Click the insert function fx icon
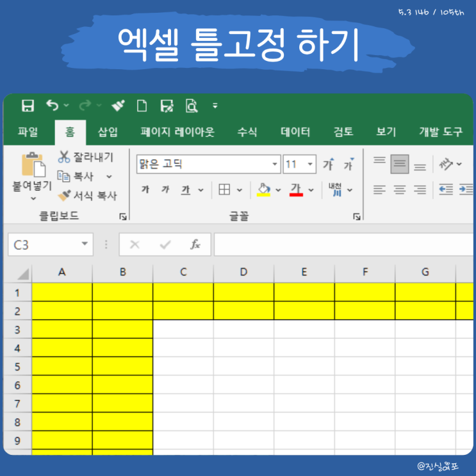 coord(195,244)
